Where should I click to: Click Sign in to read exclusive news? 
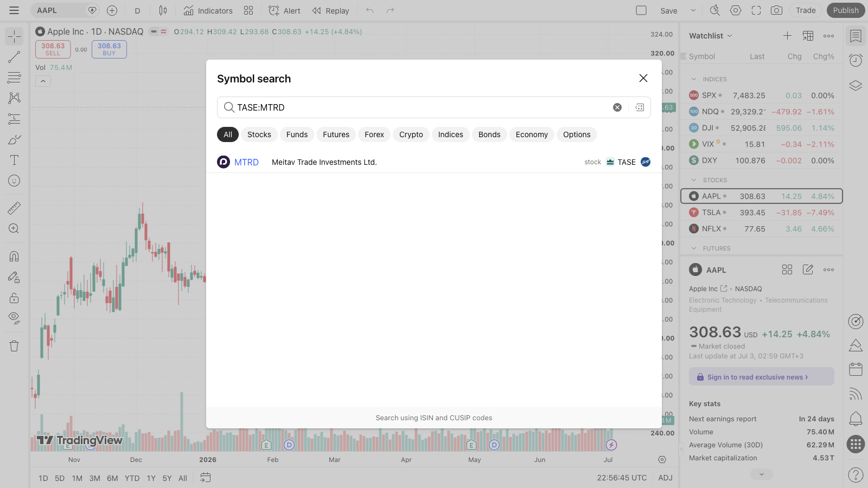tap(762, 377)
